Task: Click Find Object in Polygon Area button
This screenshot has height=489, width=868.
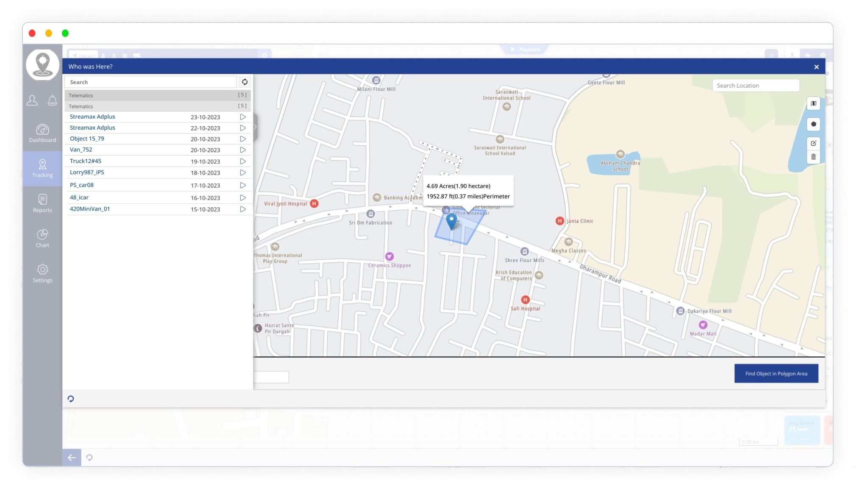Action: (x=776, y=373)
